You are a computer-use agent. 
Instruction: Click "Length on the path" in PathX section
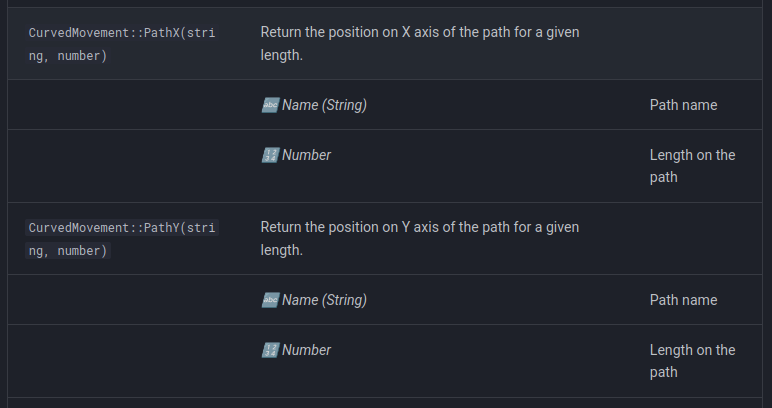[692, 166]
